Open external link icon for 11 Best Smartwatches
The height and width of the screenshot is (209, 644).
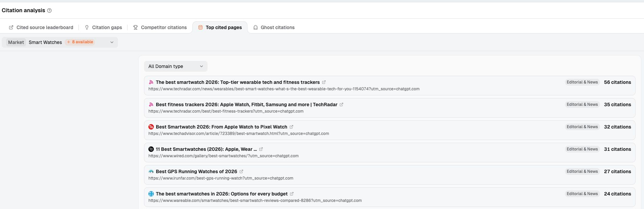click(261, 149)
